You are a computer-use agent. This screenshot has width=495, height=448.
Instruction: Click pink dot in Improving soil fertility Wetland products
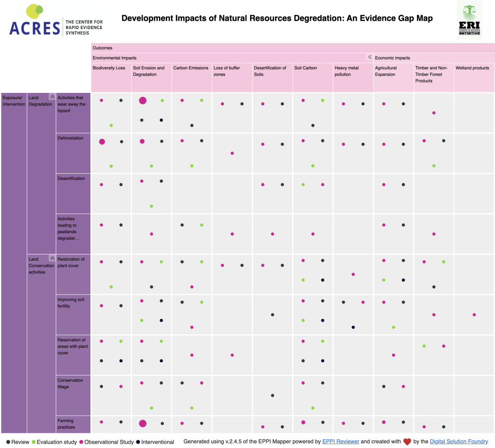pos(474,314)
